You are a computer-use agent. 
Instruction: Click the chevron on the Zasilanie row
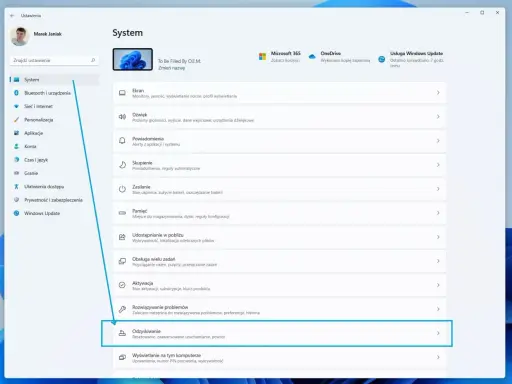pyautogui.click(x=438, y=189)
